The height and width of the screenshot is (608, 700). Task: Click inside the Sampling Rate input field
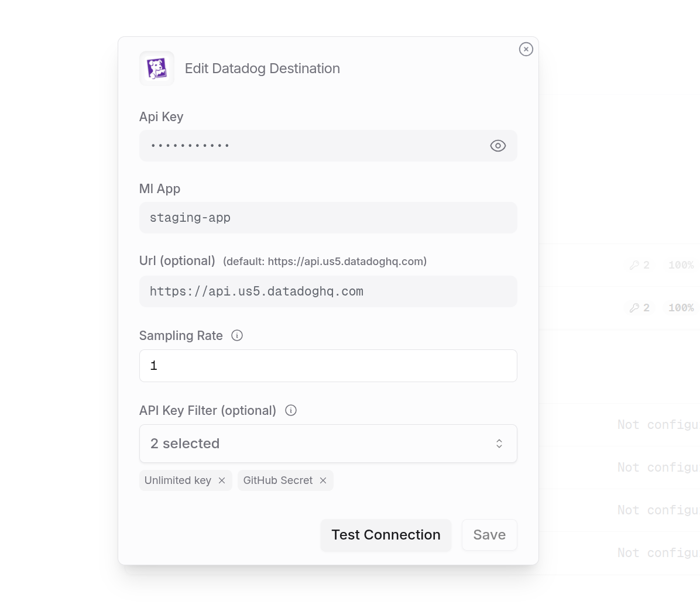(328, 365)
